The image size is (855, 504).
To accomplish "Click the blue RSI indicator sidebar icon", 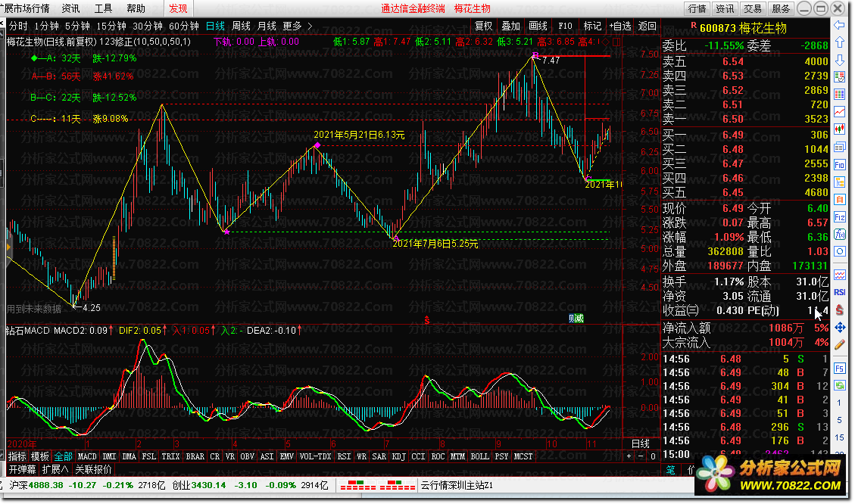I will (839, 292).
